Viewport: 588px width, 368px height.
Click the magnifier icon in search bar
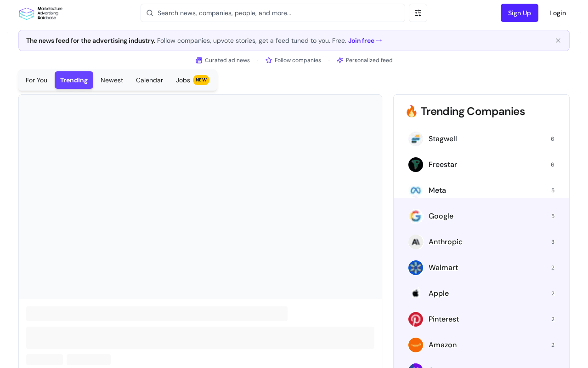150,13
